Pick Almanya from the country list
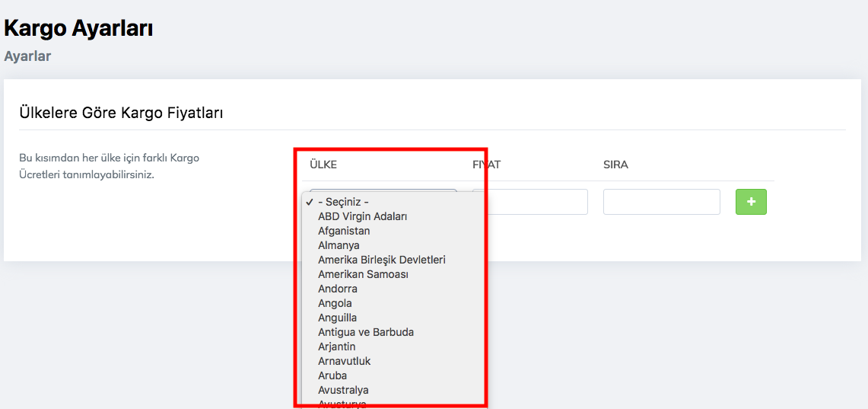868x409 pixels. 339,245
